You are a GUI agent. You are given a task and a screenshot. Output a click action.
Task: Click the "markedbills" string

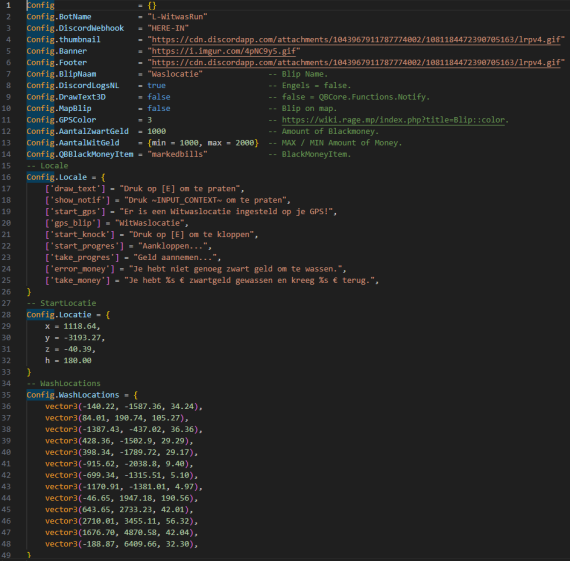coord(177,154)
